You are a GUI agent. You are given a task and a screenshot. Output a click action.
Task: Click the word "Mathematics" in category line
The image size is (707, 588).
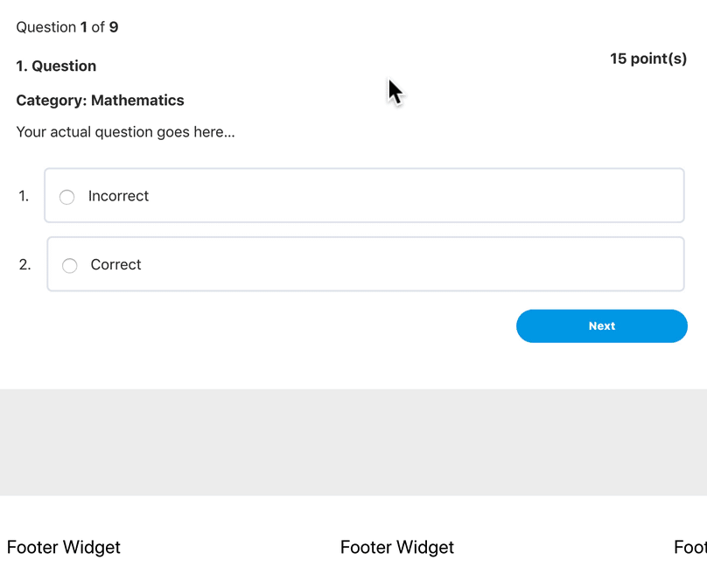137,101
